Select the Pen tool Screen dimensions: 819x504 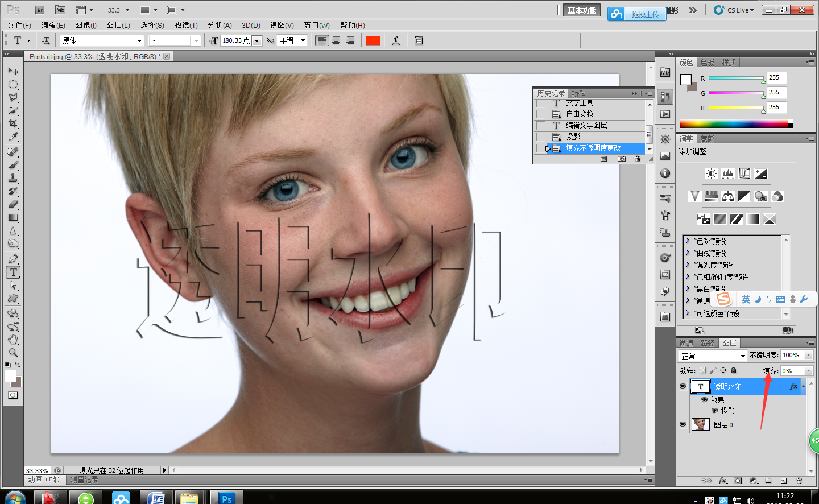13,259
